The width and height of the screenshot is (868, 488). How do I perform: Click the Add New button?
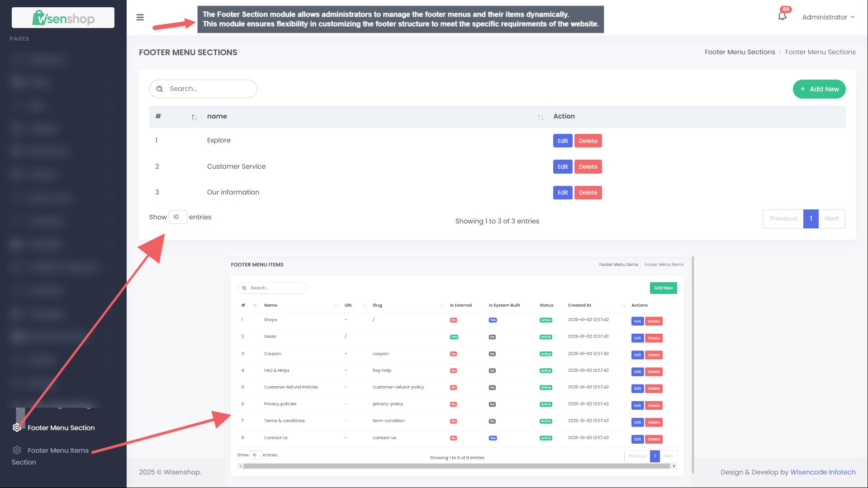pyautogui.click(x=819, y=89)
